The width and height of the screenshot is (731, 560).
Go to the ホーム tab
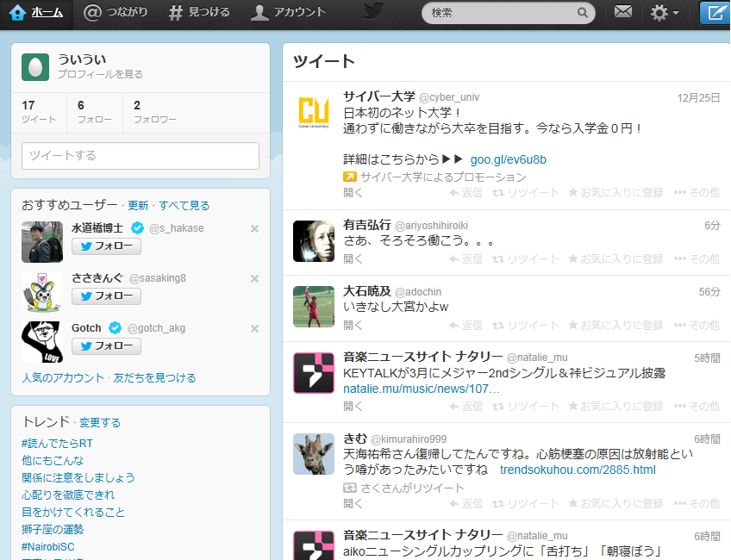pyautogui.click(x=36, y=13)
